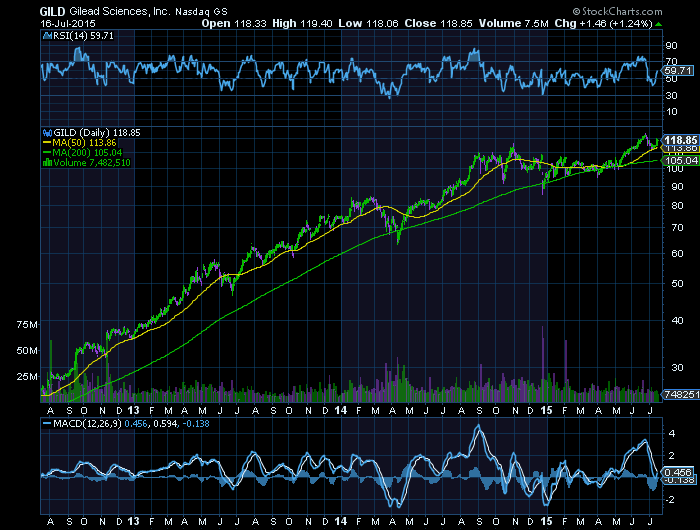700x530 pixels.
Task: Click the Chg +1.46 (+1.24%) value
Action: pos(604,24)
